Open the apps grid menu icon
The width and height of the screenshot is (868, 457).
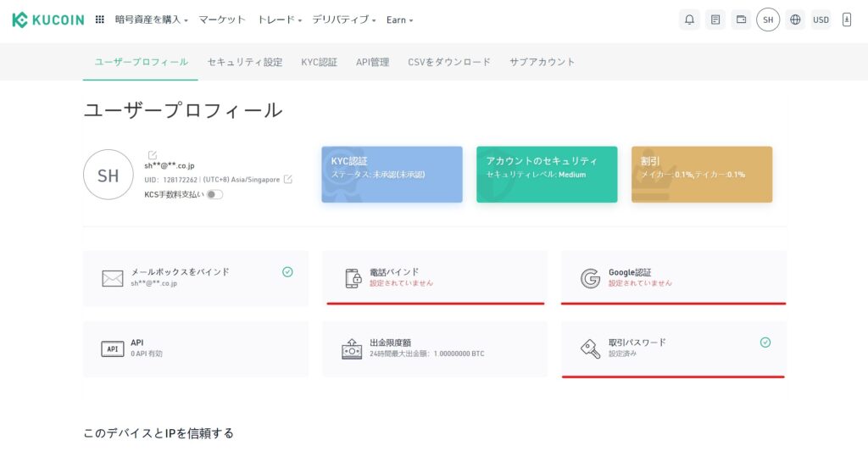100,20
